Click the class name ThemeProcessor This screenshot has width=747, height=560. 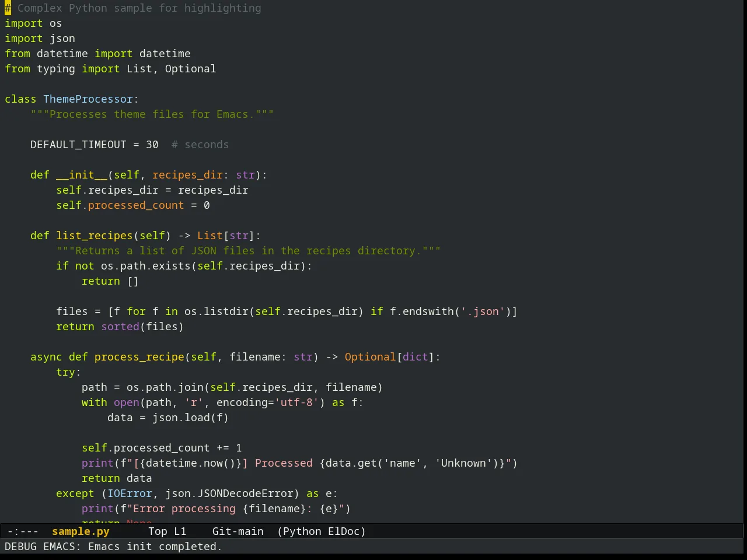click(88, 99)
